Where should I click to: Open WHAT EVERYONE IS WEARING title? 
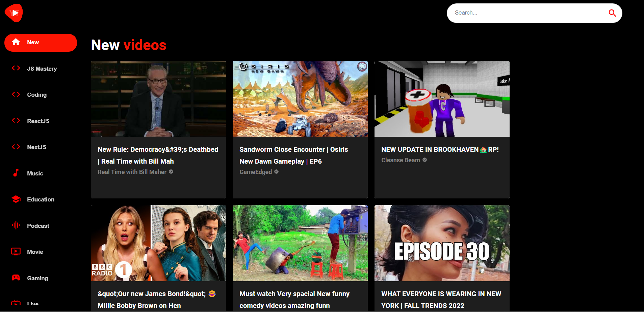coord(441,299)
